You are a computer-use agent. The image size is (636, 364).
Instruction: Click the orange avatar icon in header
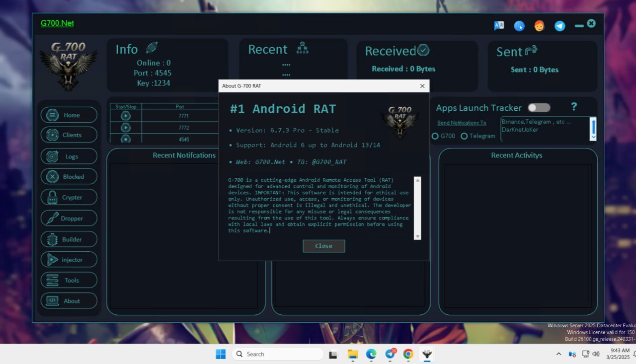pos(540,26)
